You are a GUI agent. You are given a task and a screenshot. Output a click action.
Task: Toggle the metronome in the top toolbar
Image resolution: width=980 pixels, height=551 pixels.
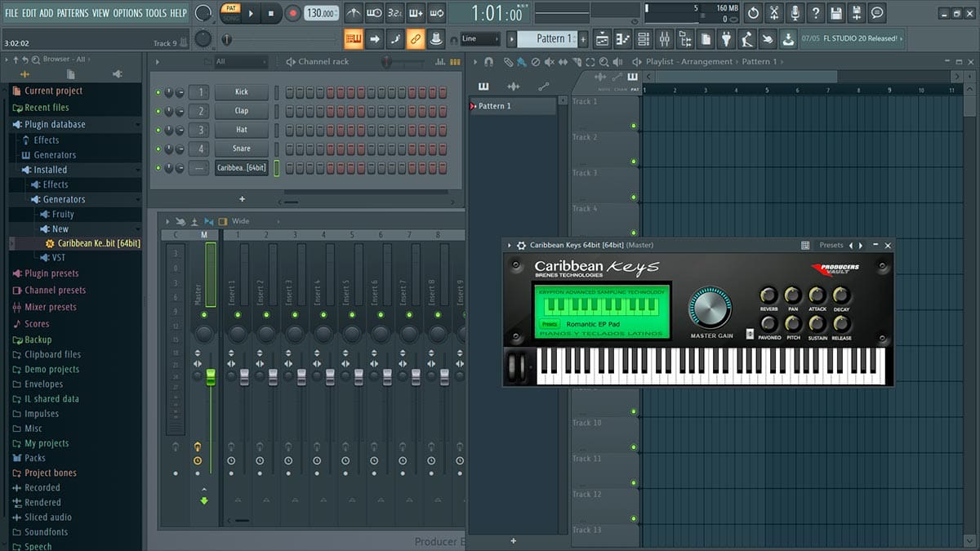coord(353,13)
